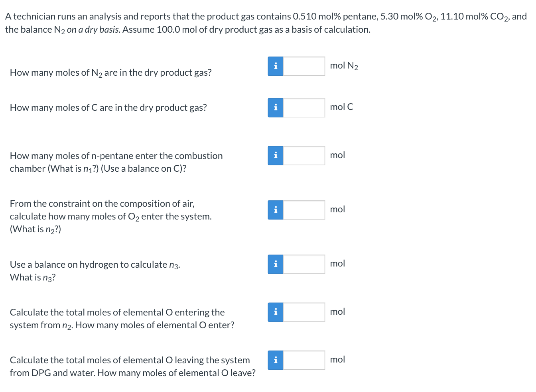Select the question text about moles of N2
Image resolution: width=536 pixels, height=392 pixels.
[110, 73]
